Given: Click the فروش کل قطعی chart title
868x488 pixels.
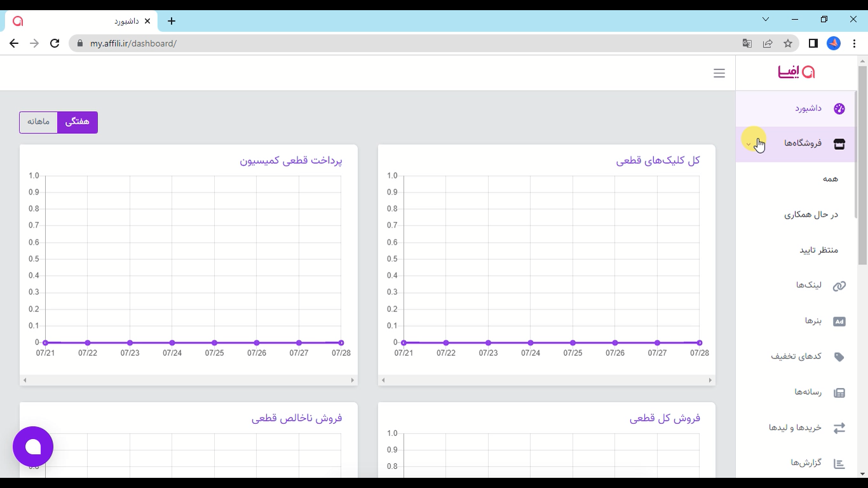Looking at the screenshot, I should pos(665,418).
